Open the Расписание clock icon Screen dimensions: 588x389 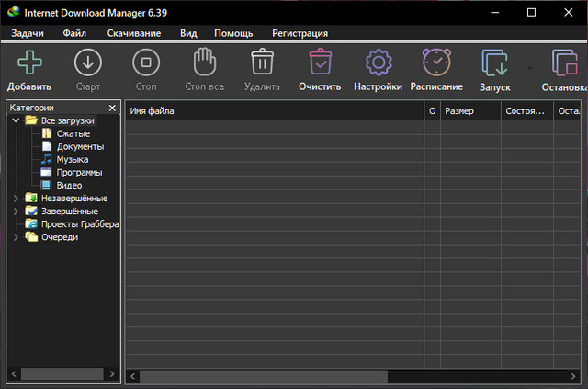pos(436,63)
